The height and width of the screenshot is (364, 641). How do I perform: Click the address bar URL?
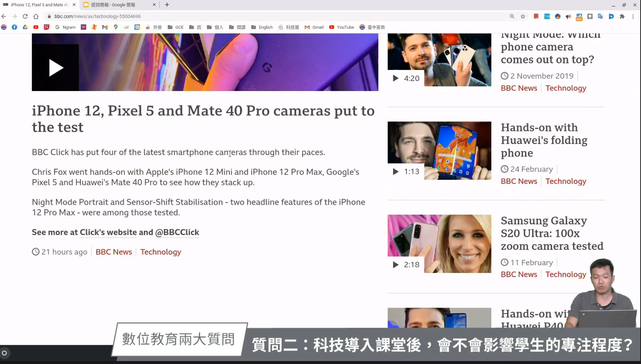(98, 16)
